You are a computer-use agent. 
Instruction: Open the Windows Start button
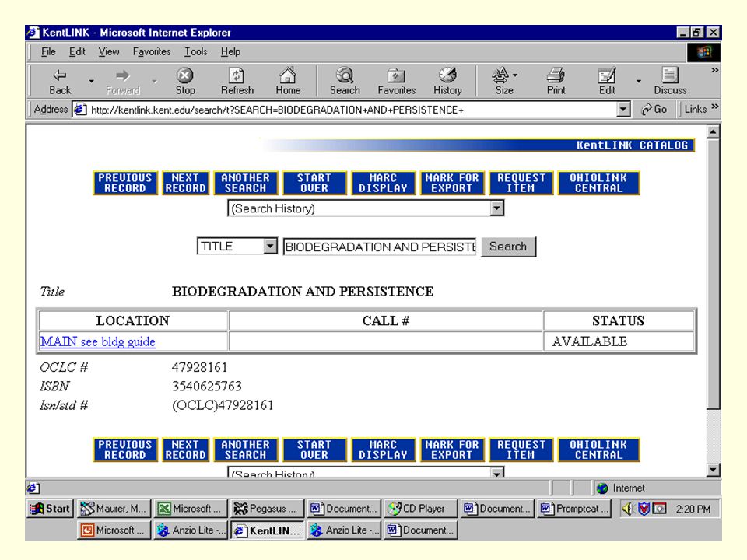(x=50, y=509)
